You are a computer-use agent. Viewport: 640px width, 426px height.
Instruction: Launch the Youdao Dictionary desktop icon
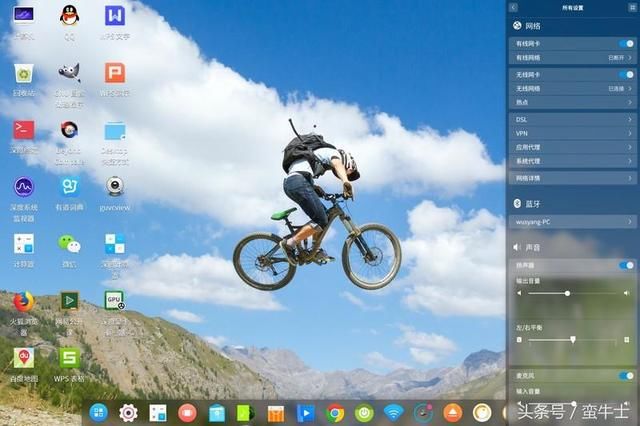[x=69, y=187]
